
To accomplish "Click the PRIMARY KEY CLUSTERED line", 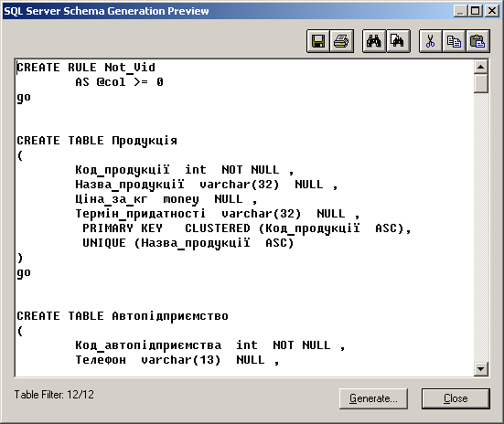I will tap(247, 228).
